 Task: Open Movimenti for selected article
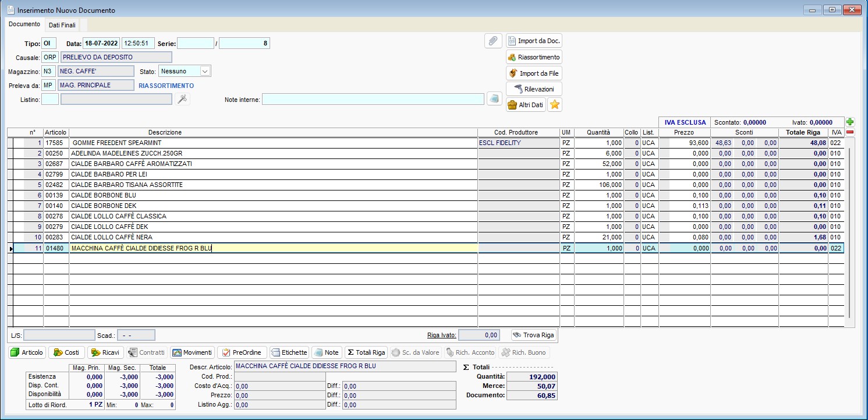point(192,352)
